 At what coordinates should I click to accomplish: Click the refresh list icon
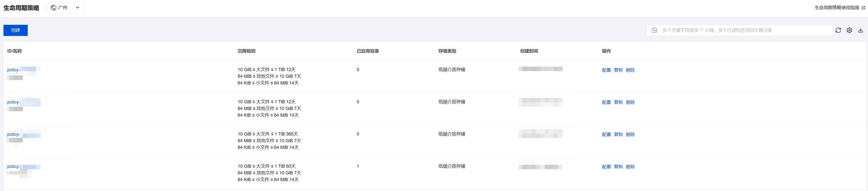pyautogui.click(x=838, y=30)
